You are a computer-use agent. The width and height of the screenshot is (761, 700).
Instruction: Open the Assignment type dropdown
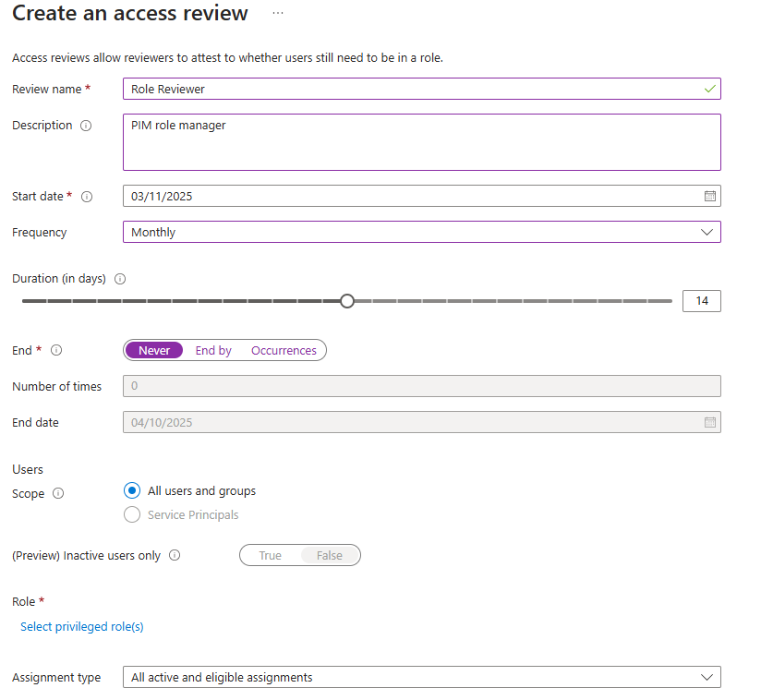click(421, 677)
